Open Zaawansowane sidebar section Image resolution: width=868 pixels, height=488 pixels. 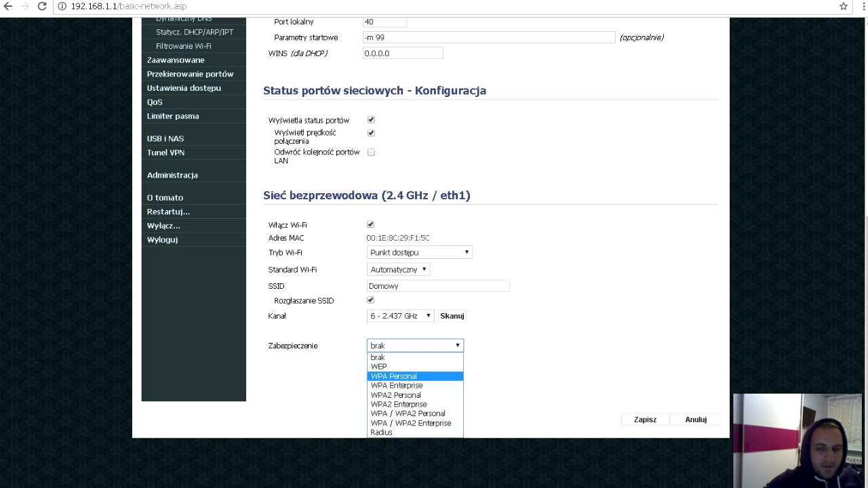[176, 60]
